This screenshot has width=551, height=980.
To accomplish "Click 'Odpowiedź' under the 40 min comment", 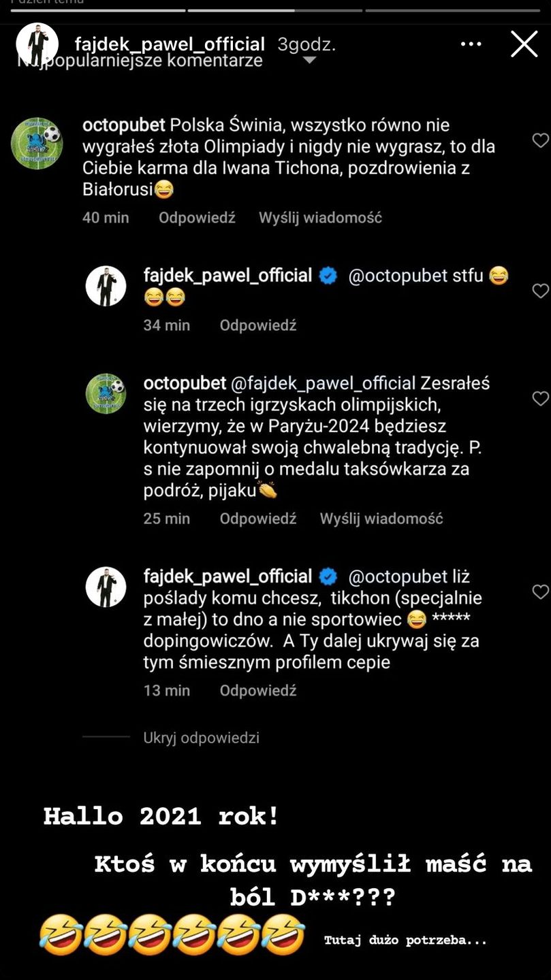I will pyautogui.click(x=197, y=218).
